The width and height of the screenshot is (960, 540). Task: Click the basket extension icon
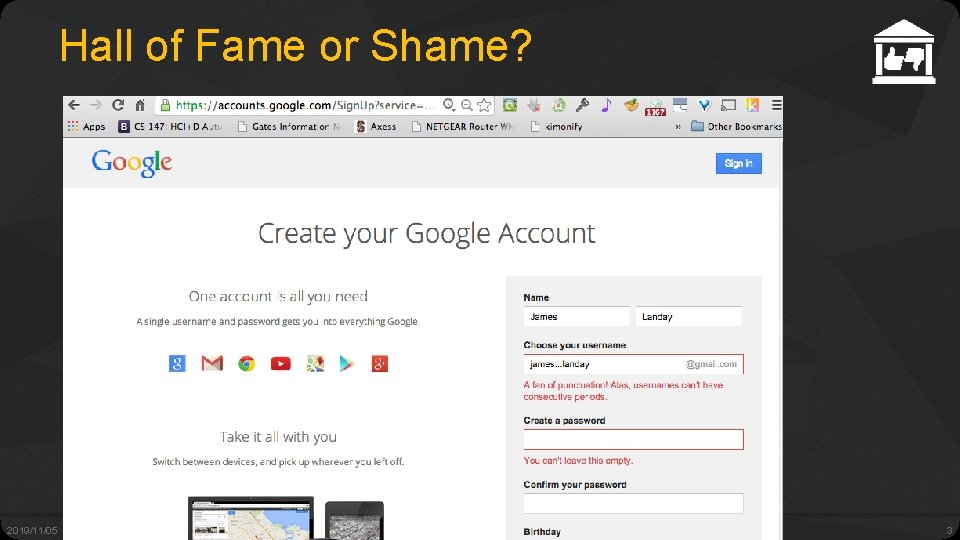click(x=631, y=105)
